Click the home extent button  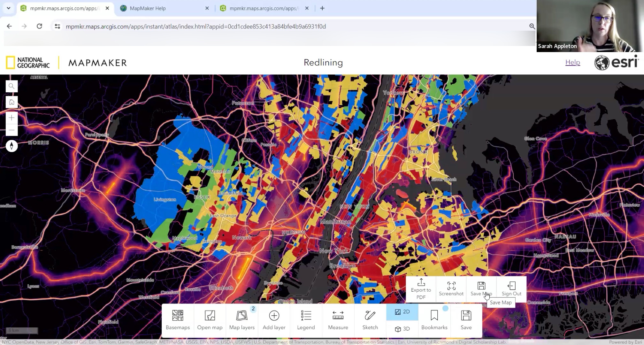tap(11, 102)
